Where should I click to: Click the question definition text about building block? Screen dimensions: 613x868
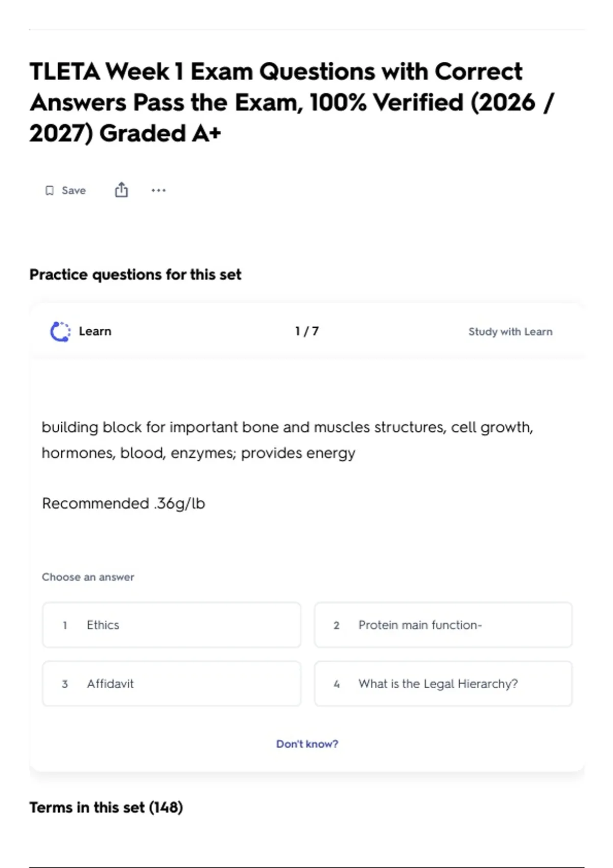click(287, 440)
